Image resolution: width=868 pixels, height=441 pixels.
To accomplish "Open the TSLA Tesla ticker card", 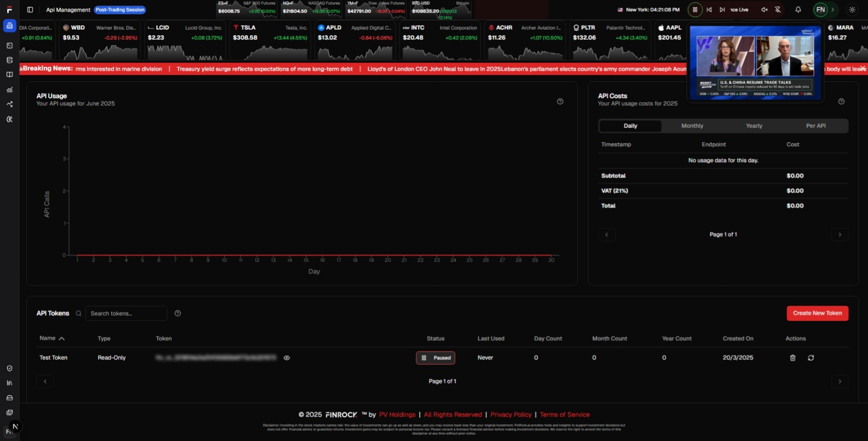I will pyautogui.click(x=270, y=41).
